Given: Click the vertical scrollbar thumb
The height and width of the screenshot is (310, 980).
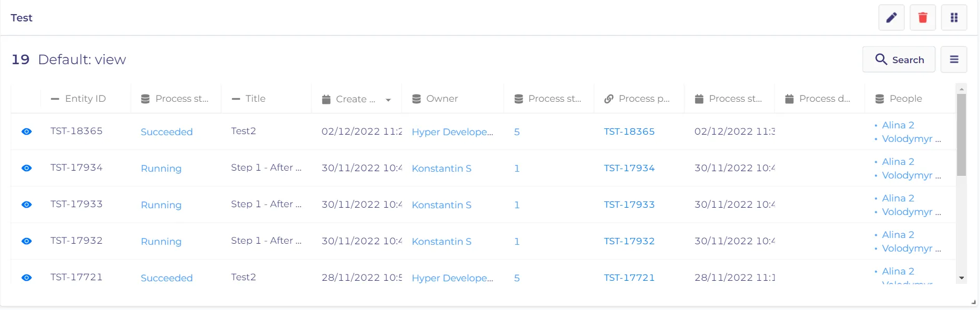Looking at the screenshot, I should (x=961, y=135).
